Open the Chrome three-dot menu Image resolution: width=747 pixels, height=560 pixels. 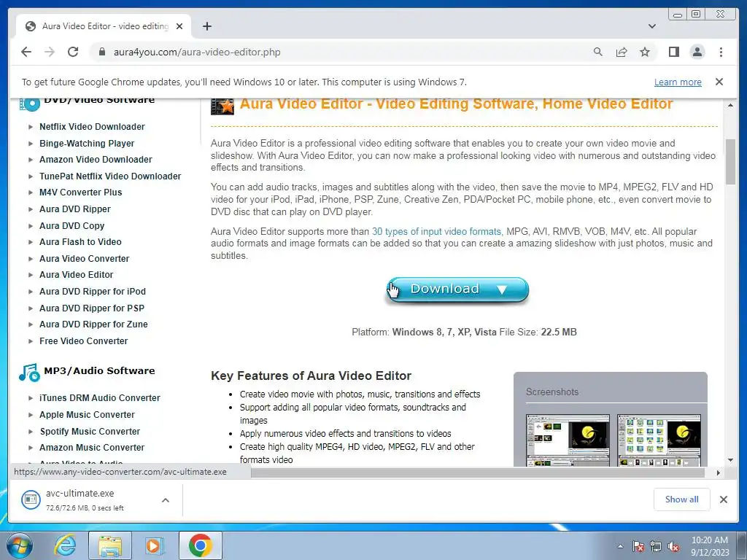coord(721,52)
